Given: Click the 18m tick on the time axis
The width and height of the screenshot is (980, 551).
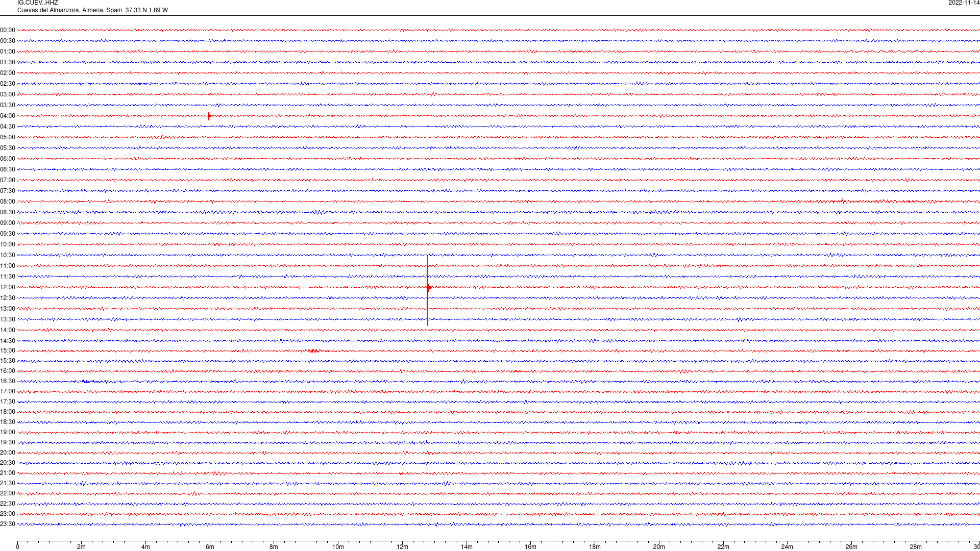Looking at the screenshot, I should [x=595, y=547].
